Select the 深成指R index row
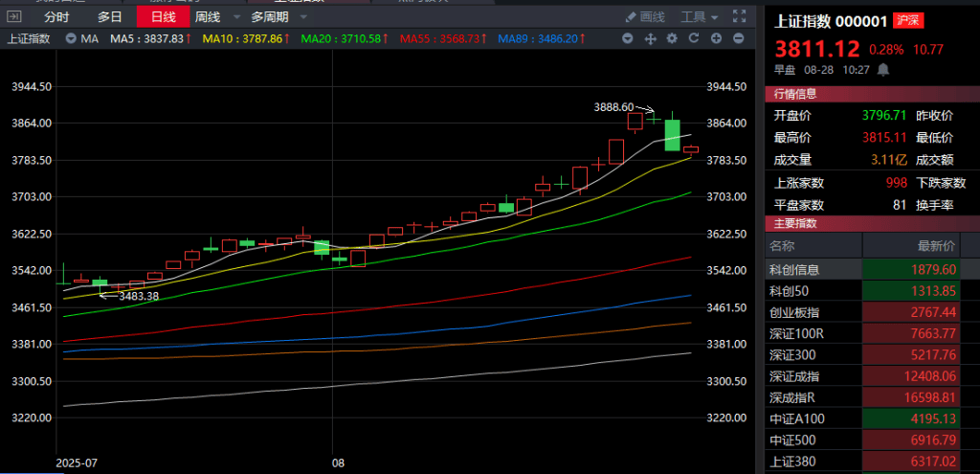This screenshot has height=474, width=980. pyautogui.click(x=873, y=397)
